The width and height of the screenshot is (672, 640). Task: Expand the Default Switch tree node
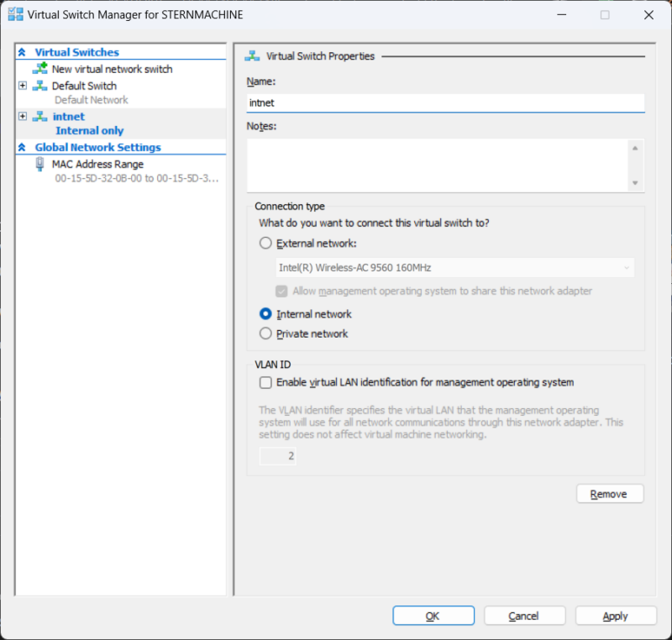(23, 86)
